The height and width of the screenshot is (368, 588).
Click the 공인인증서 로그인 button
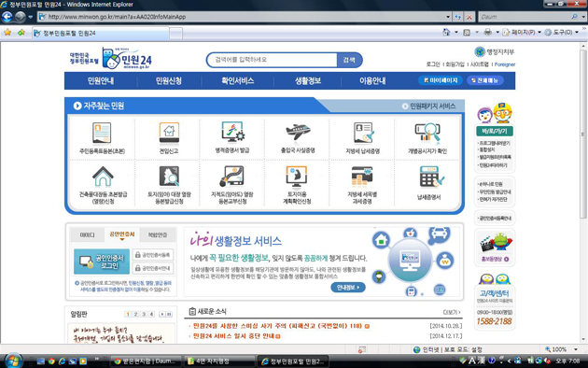point(102,262)
